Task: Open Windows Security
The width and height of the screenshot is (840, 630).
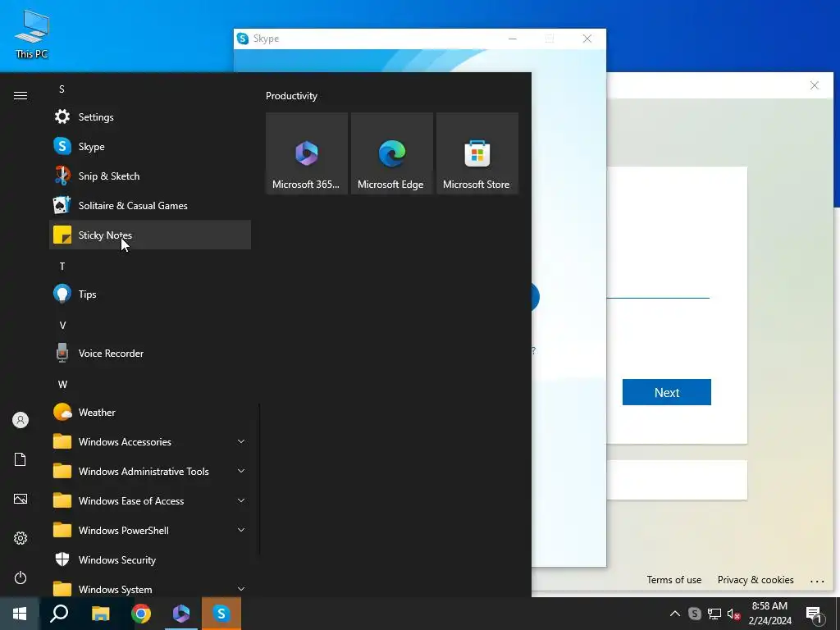Action: pos(150,559)
